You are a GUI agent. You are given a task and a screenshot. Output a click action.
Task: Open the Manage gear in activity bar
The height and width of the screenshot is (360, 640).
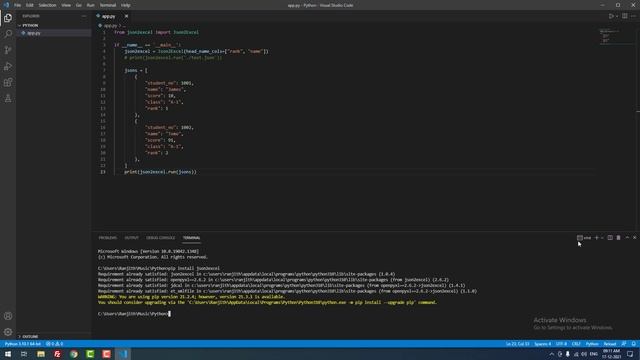[8, 332]
